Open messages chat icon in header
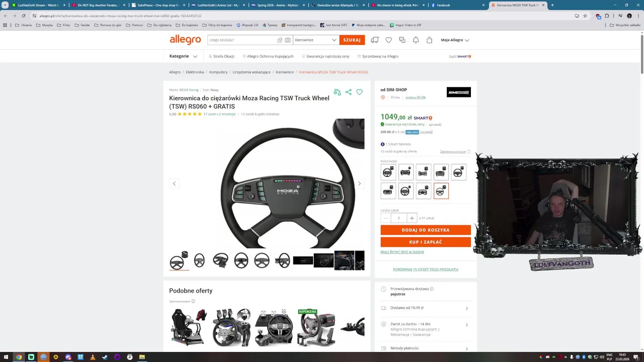The image size is (644, 362). tap(402, 40)
